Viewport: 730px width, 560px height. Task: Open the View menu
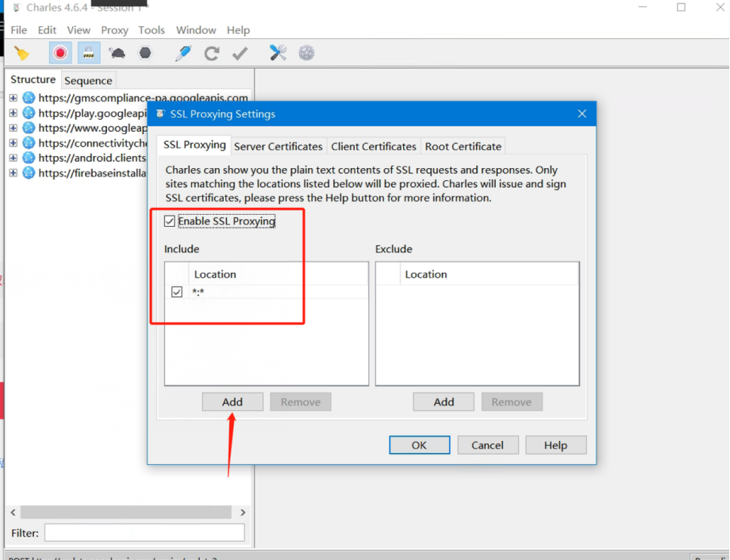[x=78, y=30]
